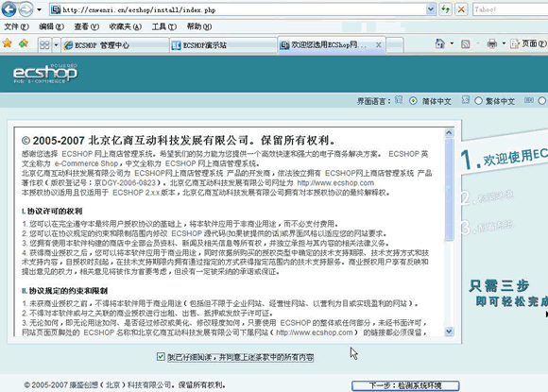The width and height of the screenshot is (548, 392).
Task: Expand the address bar dropdown arrow
Action: click(x=431, y=9)
